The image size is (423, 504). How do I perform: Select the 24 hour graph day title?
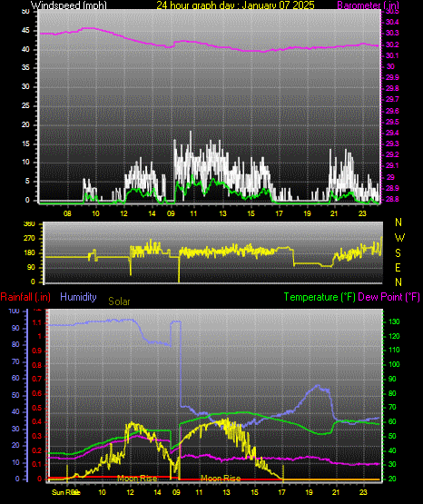235,5
